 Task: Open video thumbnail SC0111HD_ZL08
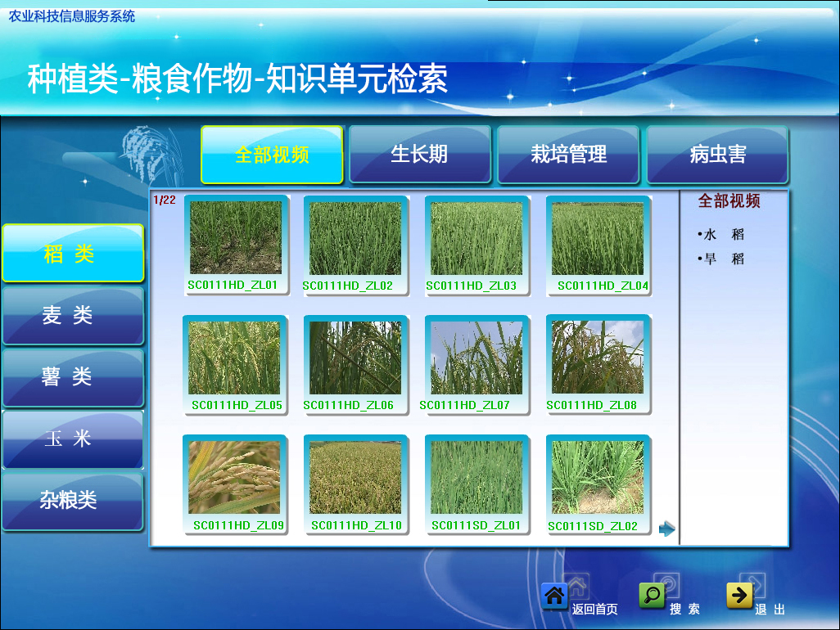598,364
